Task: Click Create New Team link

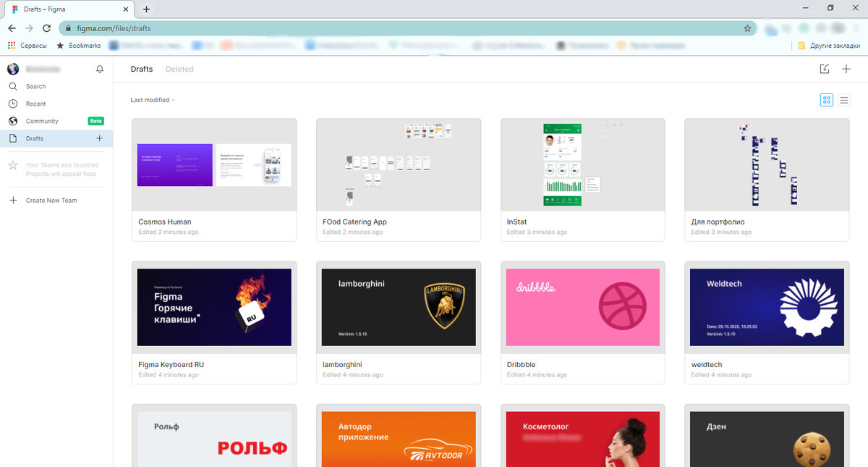Action: coord(51,201)
